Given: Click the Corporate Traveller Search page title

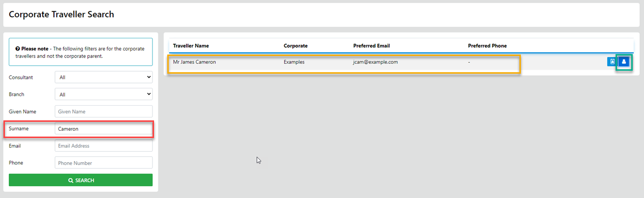Looking at the screenshot, I should (x=61, y=14).
